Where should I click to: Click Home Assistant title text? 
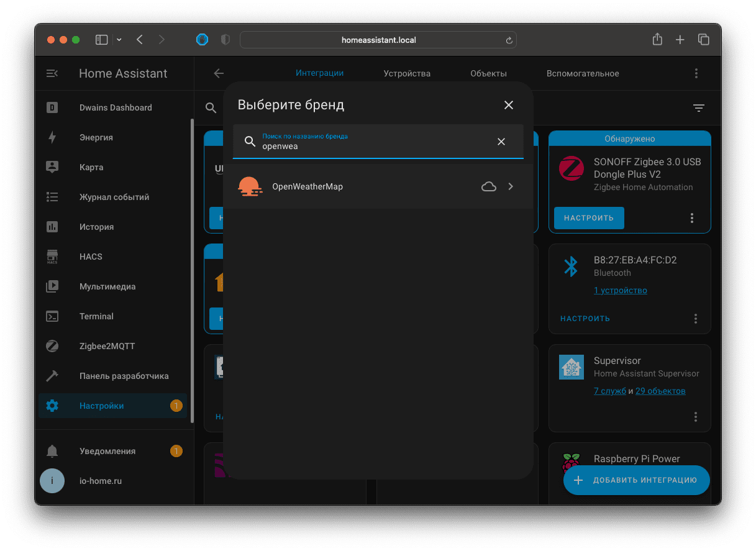(123, 73)
